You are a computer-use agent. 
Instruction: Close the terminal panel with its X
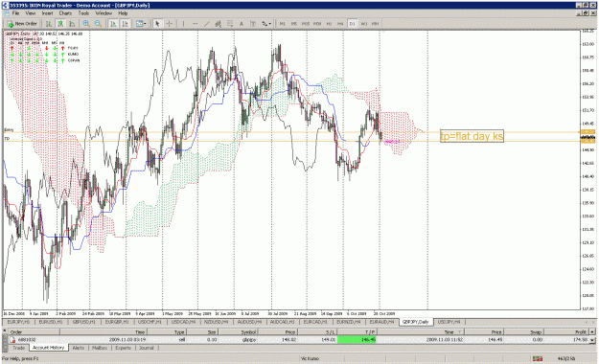click(5, 330)
